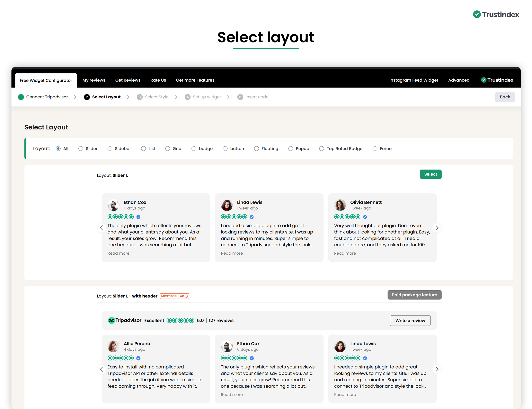Expand Ethan Cox's first review via Read more

coord(118,253)
